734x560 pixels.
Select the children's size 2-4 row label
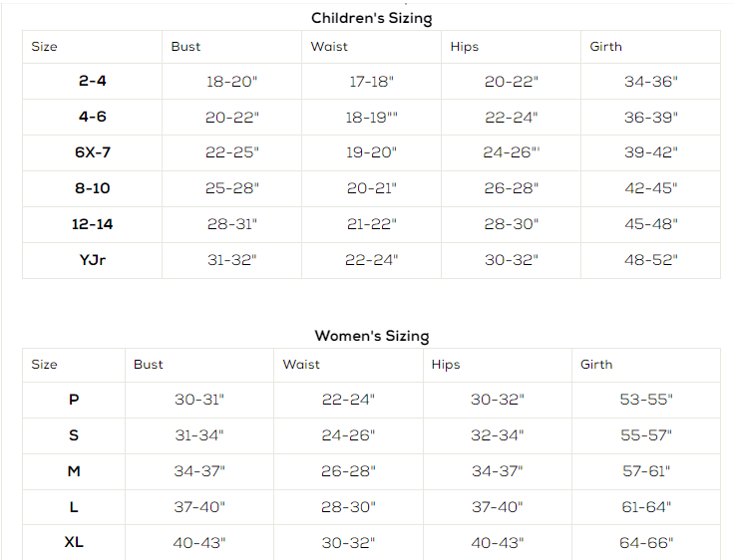(x=92, y=81)
